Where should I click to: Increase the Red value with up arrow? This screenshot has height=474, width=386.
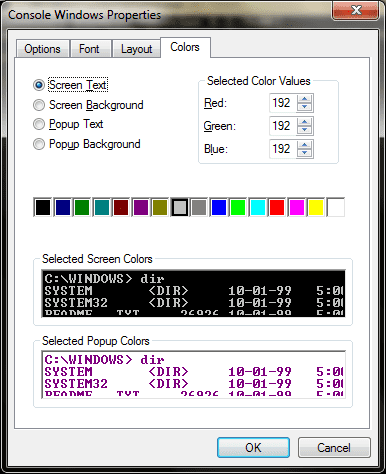[x=304, y=99]
